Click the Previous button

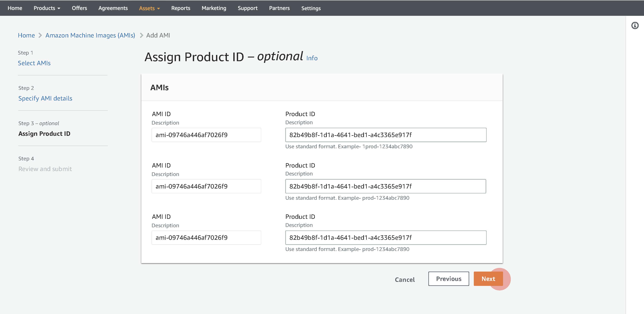tap(449, 279)
